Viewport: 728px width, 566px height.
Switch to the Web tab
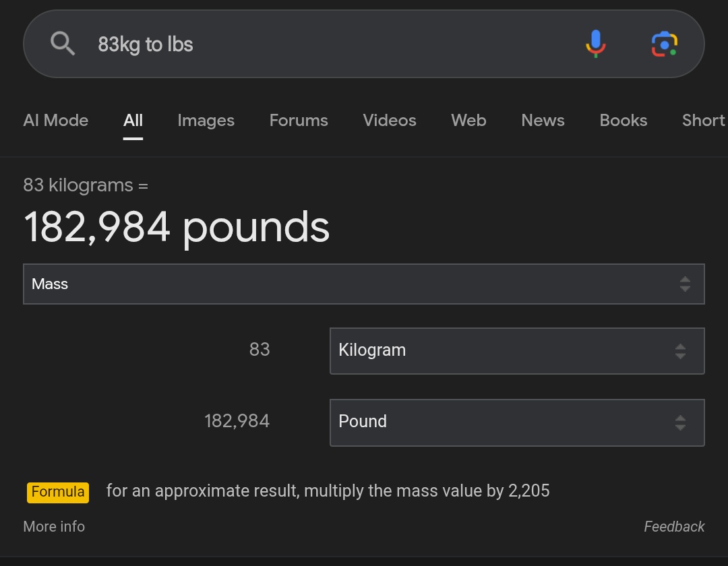pyautogui.click(x=468, y=120)
